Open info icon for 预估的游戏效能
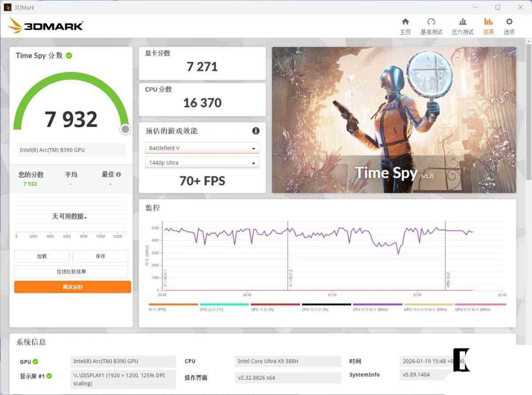 (256, 131)
